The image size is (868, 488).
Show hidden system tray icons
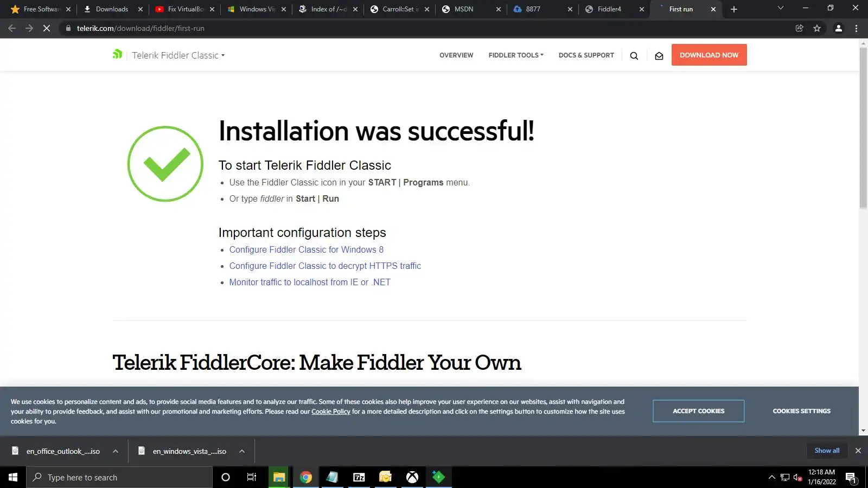pos(772,477)
